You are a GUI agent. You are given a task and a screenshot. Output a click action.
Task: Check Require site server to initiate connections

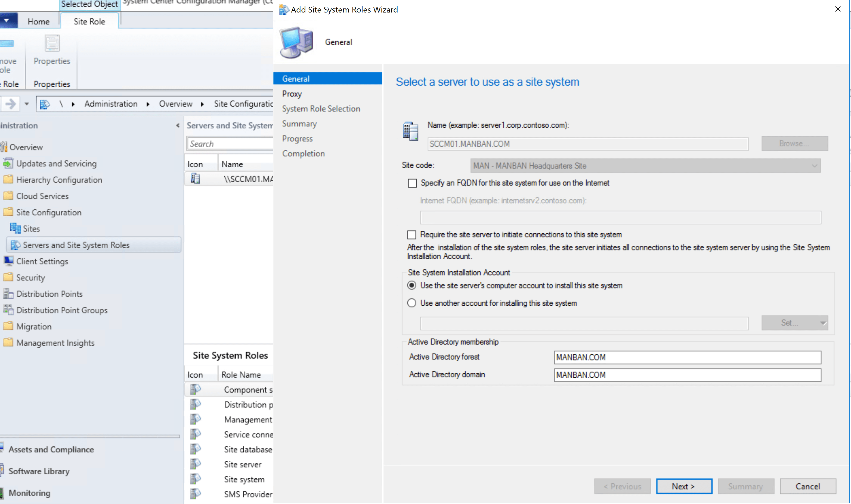point(411,235)
